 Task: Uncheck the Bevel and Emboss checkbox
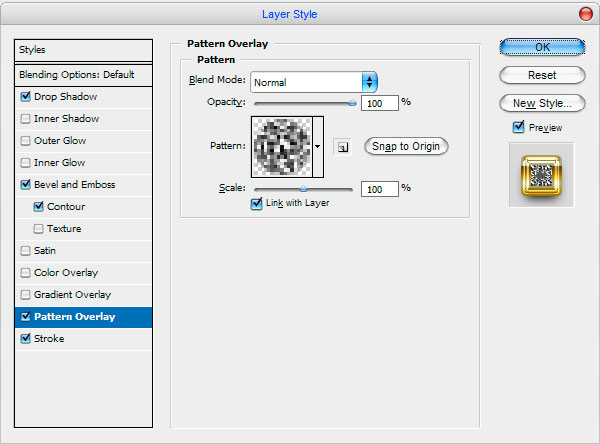(26, 184)
